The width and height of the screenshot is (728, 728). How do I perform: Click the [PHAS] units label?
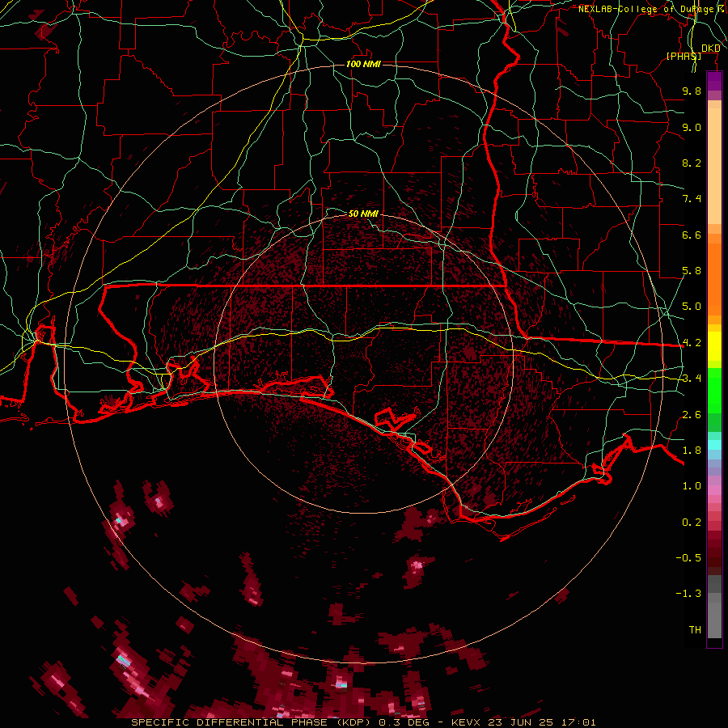(x=684, y=56)
